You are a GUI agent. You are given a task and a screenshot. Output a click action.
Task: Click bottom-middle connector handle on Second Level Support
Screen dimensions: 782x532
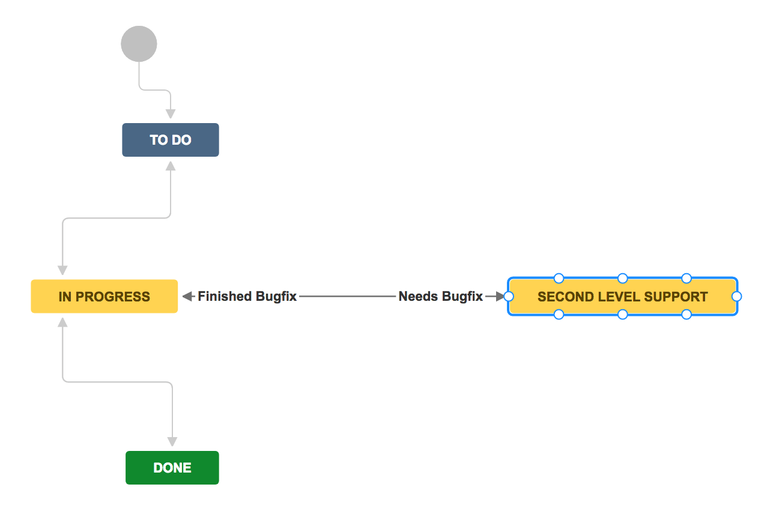tap(623, 315)
